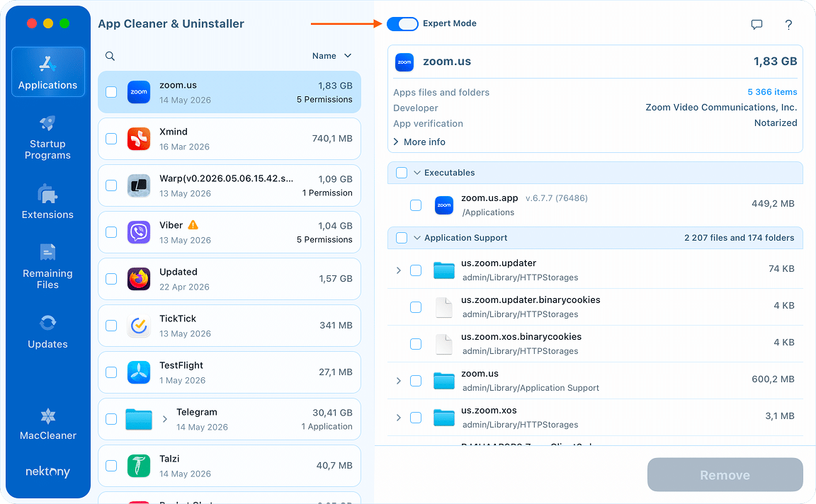Viewport: 816px width, 504px height.
Task: Click us.zoom.xos.binarycookies file icon
Action: (444, 344)
